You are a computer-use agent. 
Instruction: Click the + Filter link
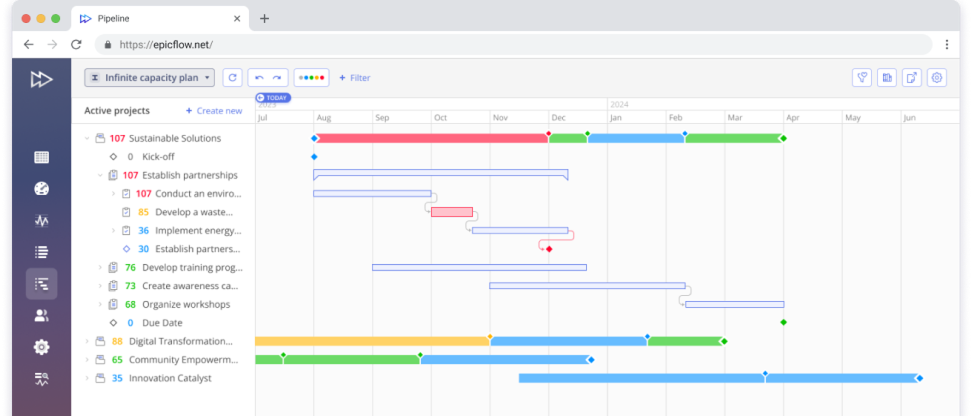coord(355,78)
